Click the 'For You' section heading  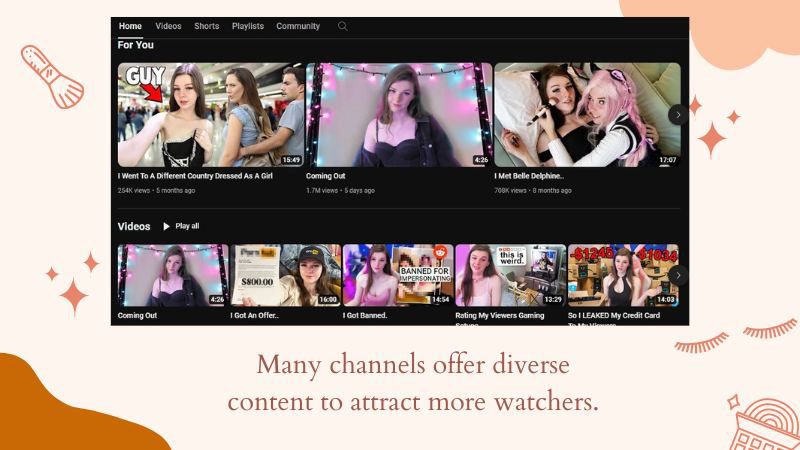(136, 45)
